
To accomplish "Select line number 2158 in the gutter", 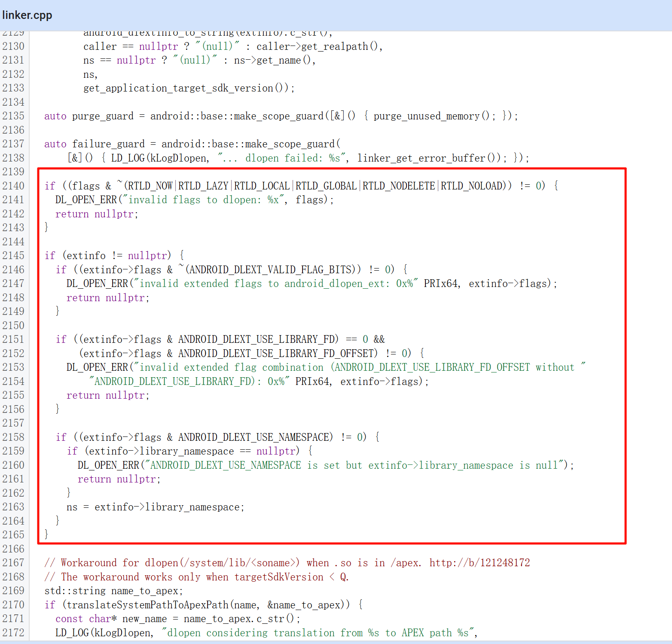I will (13, 437).
